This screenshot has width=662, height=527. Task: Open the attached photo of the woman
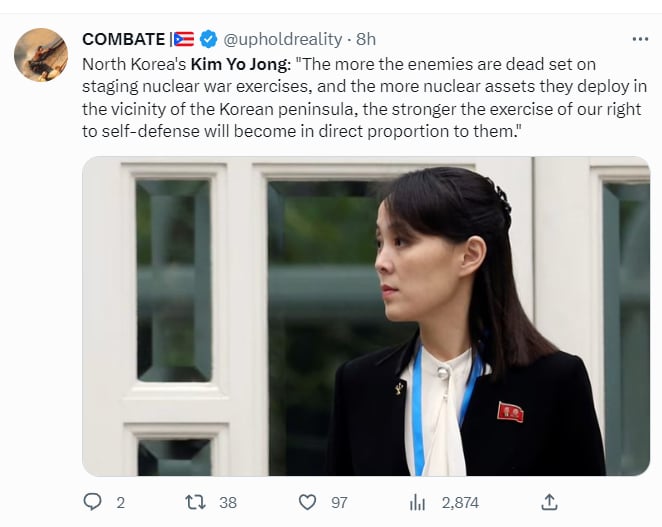point(366,316)
